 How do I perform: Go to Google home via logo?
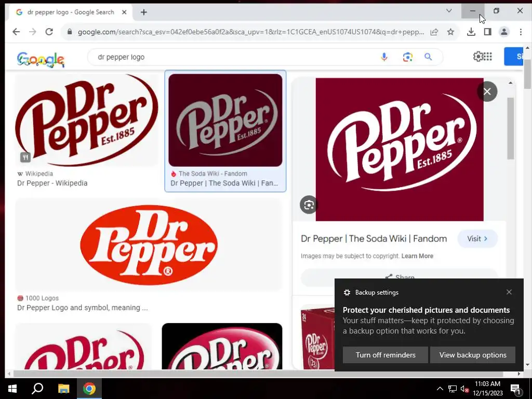(41, 60)
